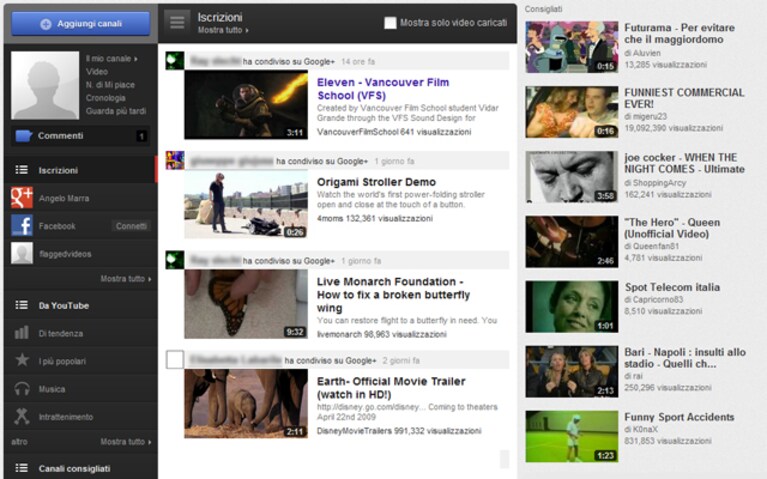Open VancouverFilmSchool channel name
Screen dimensions: 767x479
point(358,132)
